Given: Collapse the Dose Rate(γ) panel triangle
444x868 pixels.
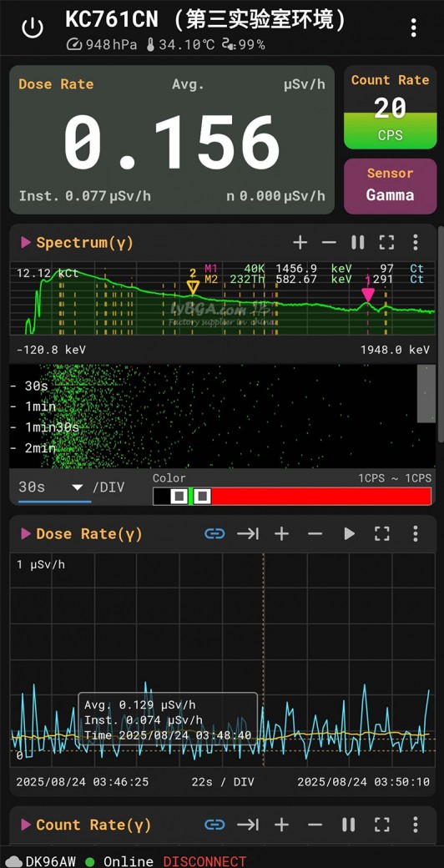Looking at the screenshot, I should (26, 533).
